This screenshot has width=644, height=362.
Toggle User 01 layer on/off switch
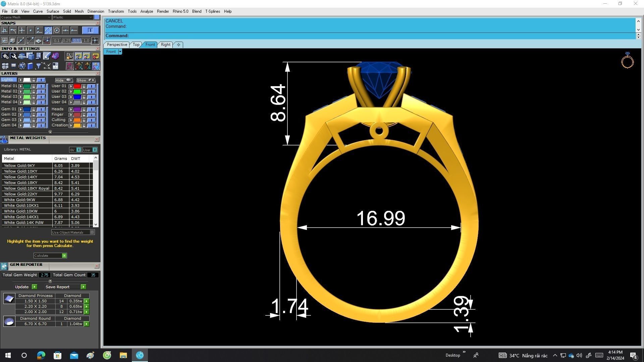coord(92,86)
